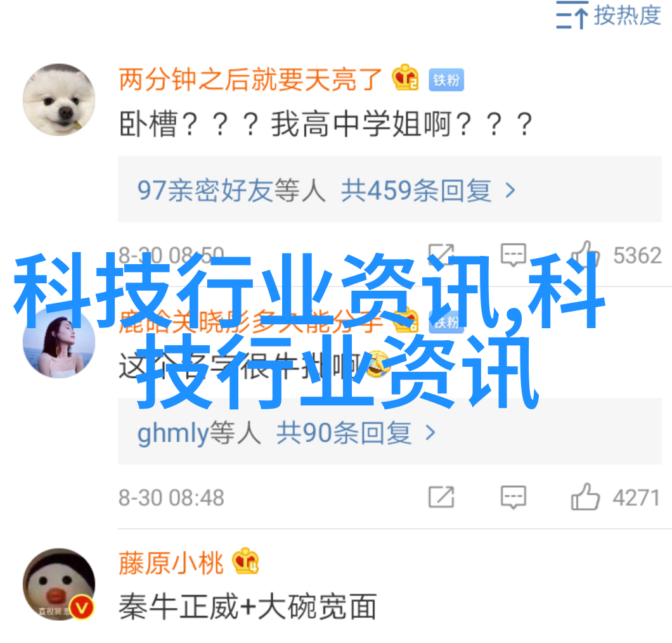672x643 pixels.
Task: Click the 铁粉 badge on first comment
Action: [x=446, y=80]
